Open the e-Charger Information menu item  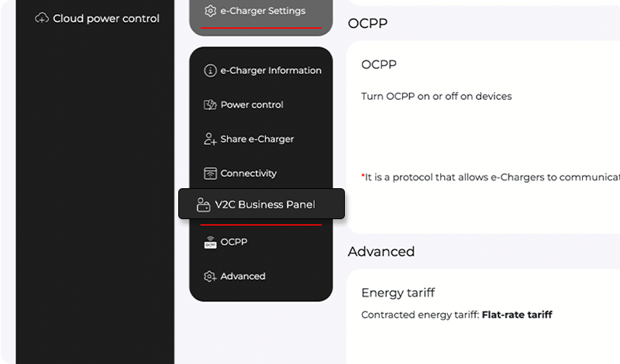(x=270, y=70)
